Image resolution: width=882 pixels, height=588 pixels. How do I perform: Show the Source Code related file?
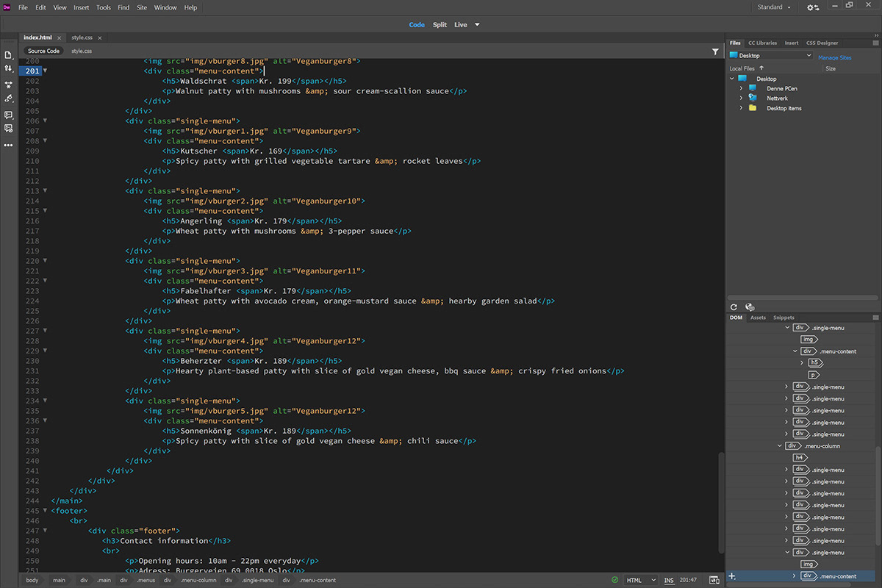tap(44, 51)
